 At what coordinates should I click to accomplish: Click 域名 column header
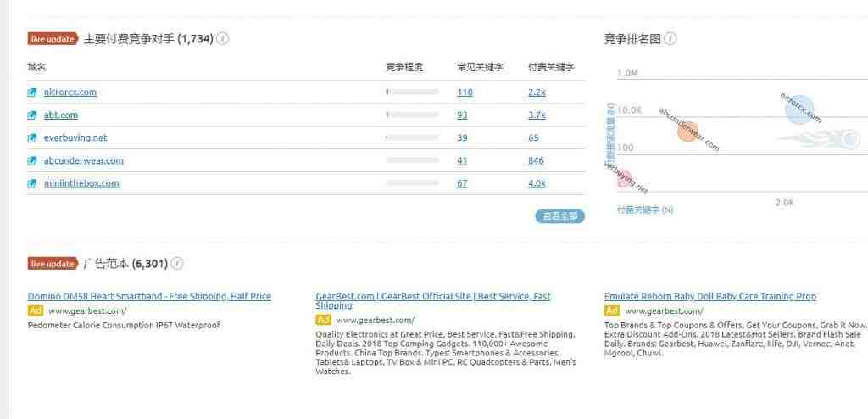click(x=36, y=67)
